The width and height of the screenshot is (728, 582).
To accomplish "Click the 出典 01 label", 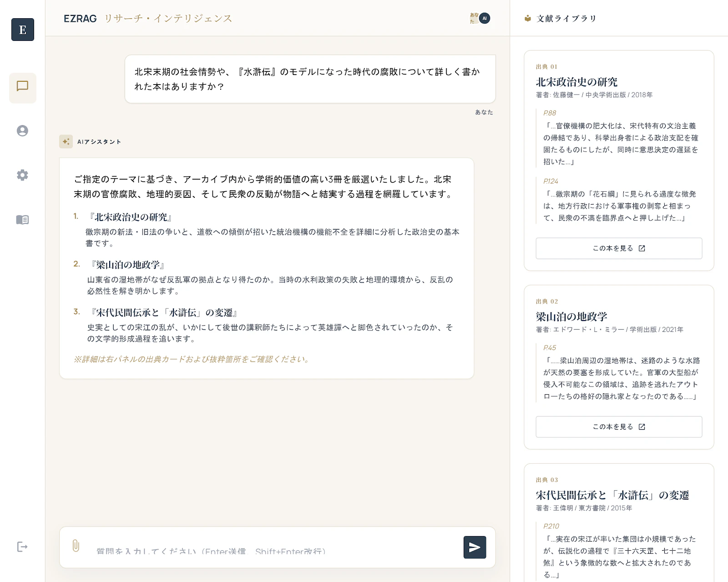I will click(x=547, y=67).
